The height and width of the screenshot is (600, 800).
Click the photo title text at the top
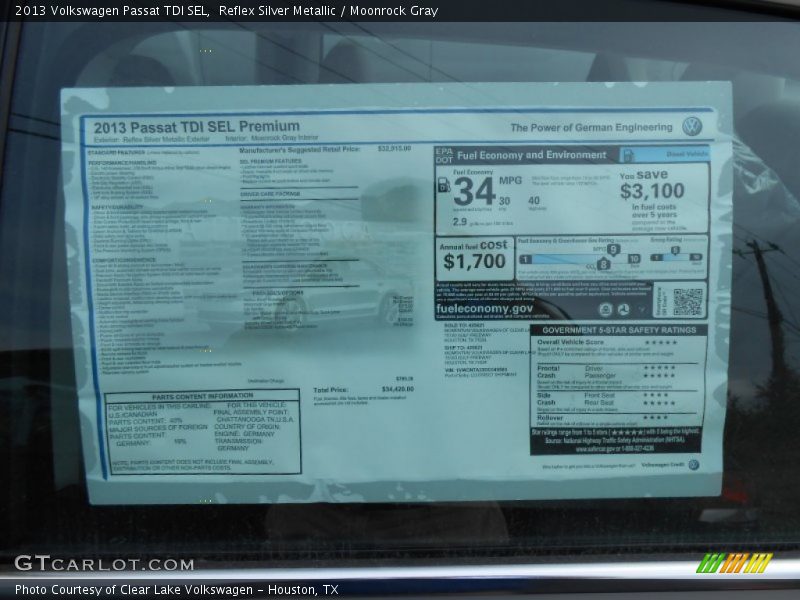pyautogui.click(x=226, y=11)
